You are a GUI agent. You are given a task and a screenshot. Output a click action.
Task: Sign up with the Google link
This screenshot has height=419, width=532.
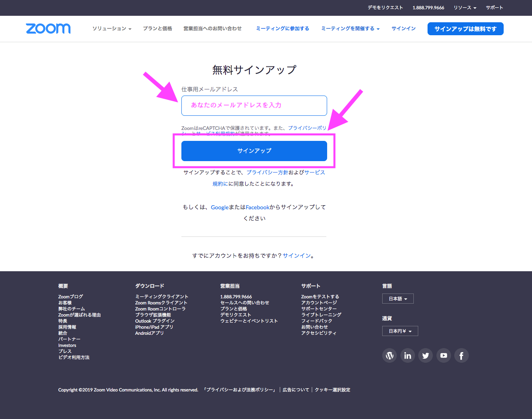220,207
